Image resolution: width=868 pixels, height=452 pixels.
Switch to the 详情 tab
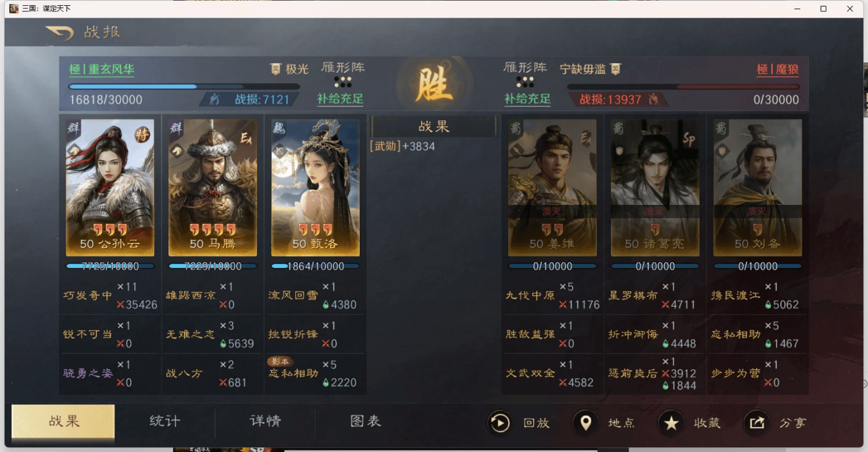pos(265,421)
